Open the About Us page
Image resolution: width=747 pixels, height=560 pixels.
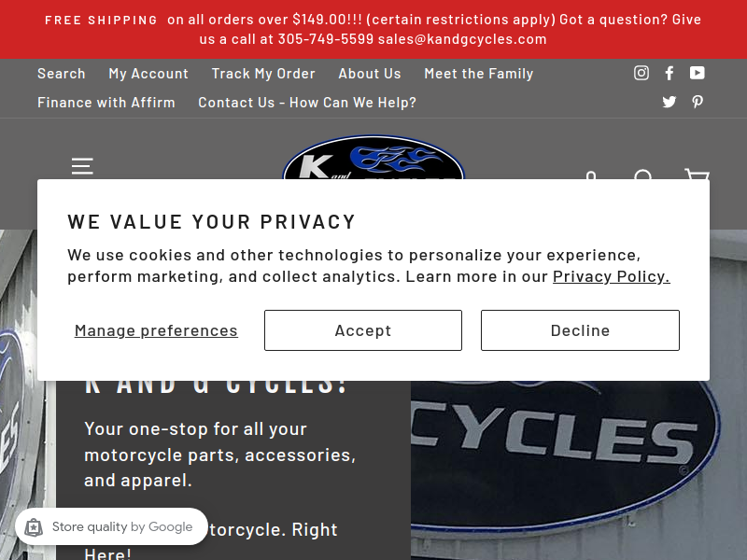click(x=370, y=74)
